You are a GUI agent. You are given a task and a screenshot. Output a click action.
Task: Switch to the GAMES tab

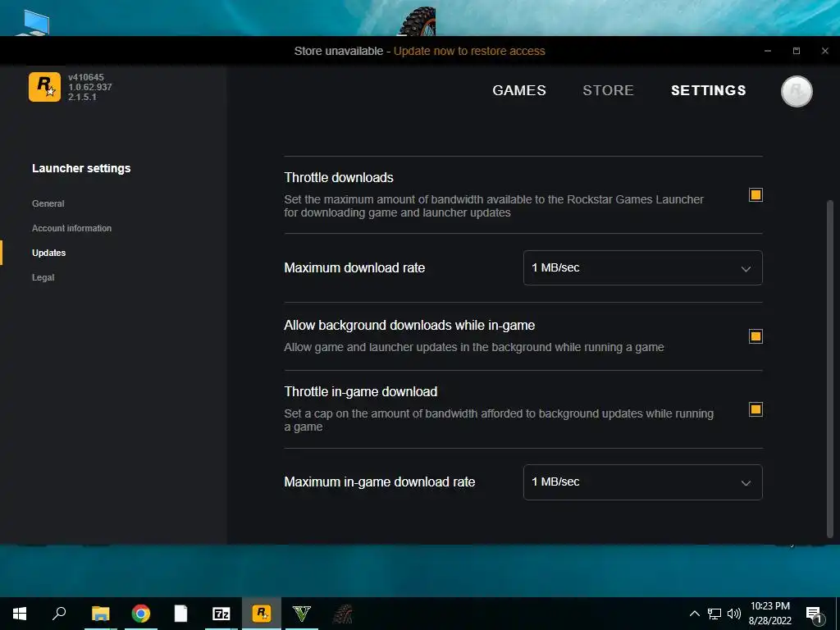click(x=519, y=90)
